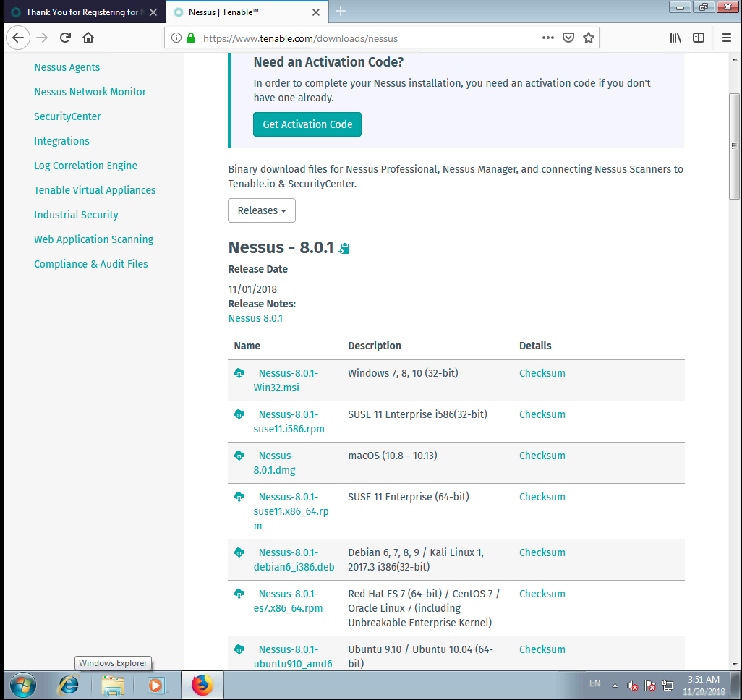Viewport: 742px width, 700px height.
Task: Toggle the Firefox sidebar icon
Action: click(699, 38)
